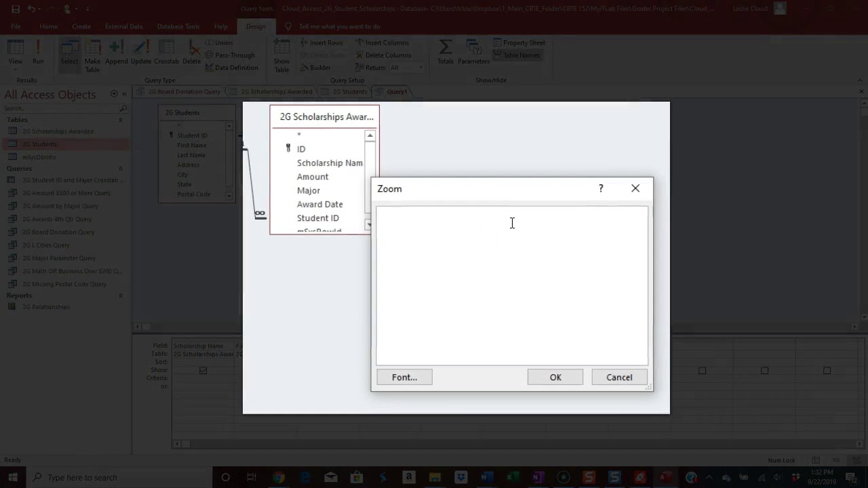The width and height of the screenshot is (868, 488).
Task: Toggle Table Names display
Action: click(516, 55)
